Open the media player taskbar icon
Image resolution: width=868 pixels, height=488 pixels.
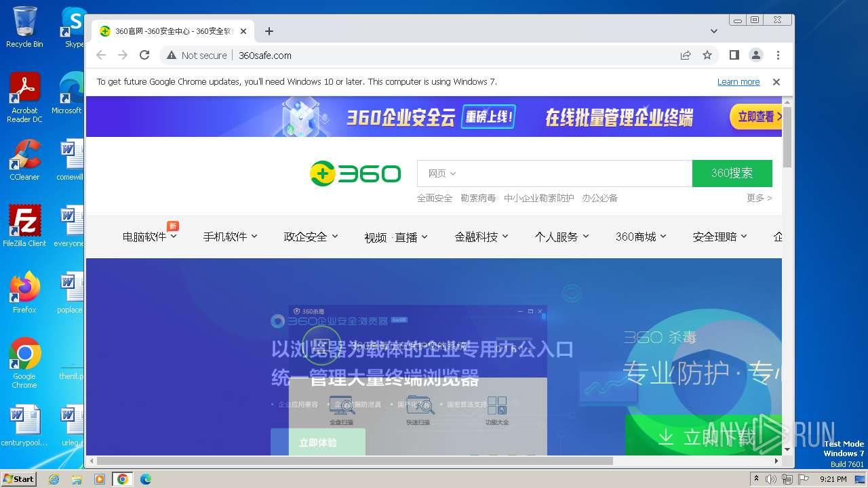point(100,479)
